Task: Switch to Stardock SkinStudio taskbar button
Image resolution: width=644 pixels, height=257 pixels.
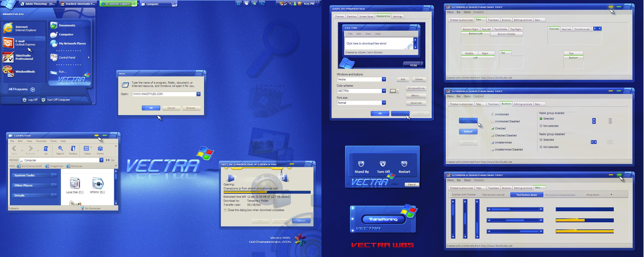Action: pyautogui.click(x=78, y=4)
